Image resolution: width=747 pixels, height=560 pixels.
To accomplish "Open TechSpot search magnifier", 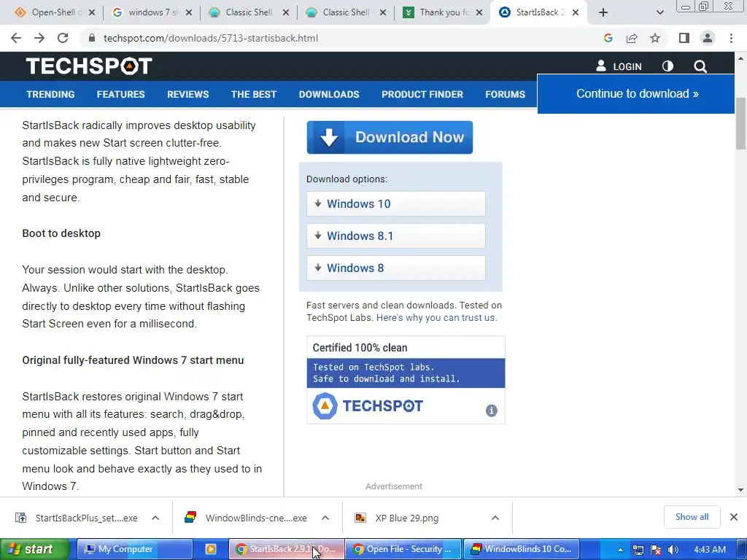I will (x=700, y=66).
